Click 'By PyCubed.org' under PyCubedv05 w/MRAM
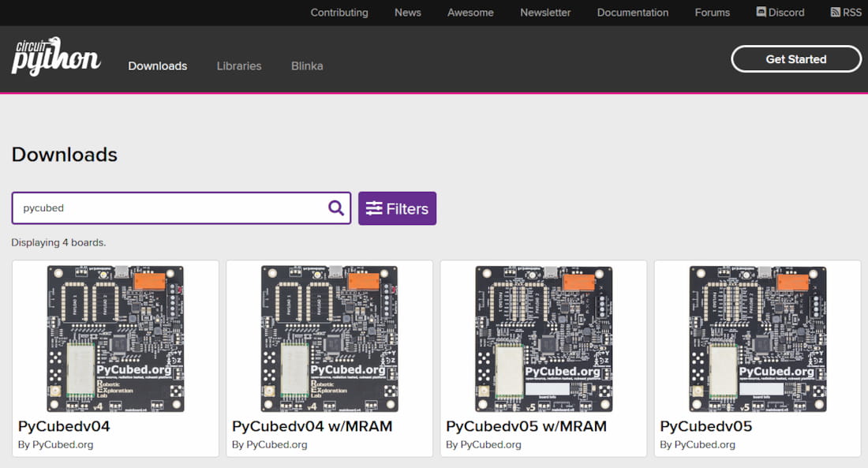The height and width of the screenshot is (468, 868). 483,445
